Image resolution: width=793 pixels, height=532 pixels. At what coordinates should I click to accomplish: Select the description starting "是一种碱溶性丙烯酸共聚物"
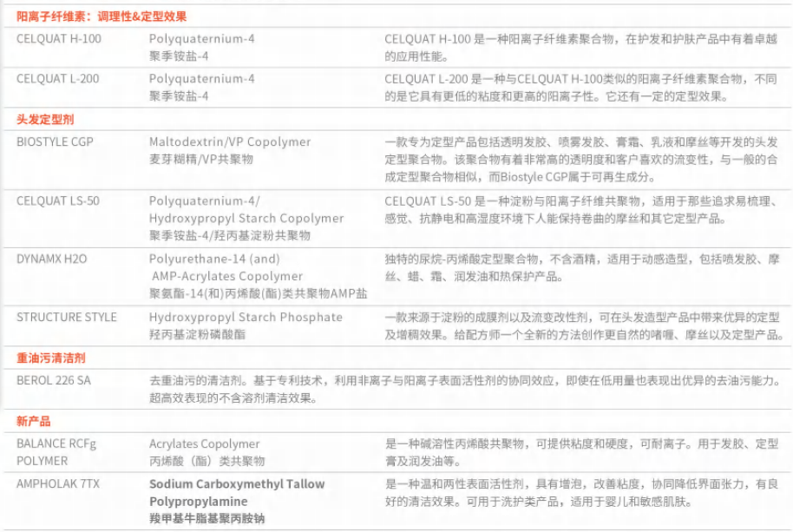coord(581,453)
